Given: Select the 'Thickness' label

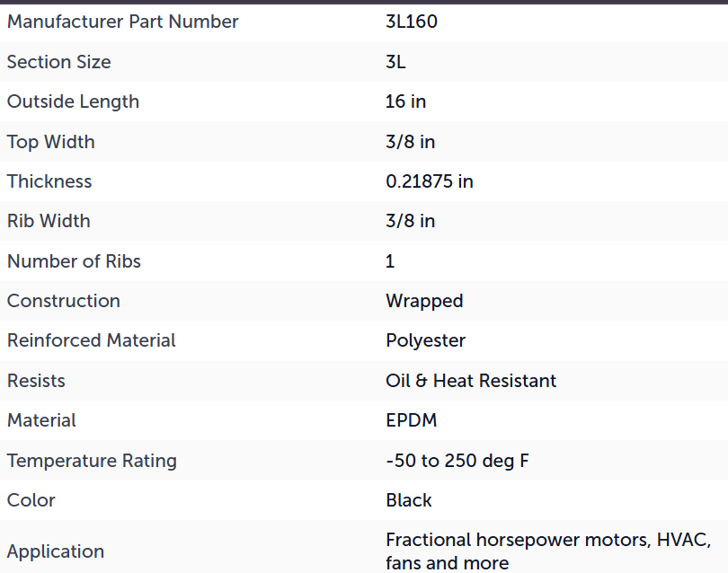Looking at the screenshot, I should point(49,181).
